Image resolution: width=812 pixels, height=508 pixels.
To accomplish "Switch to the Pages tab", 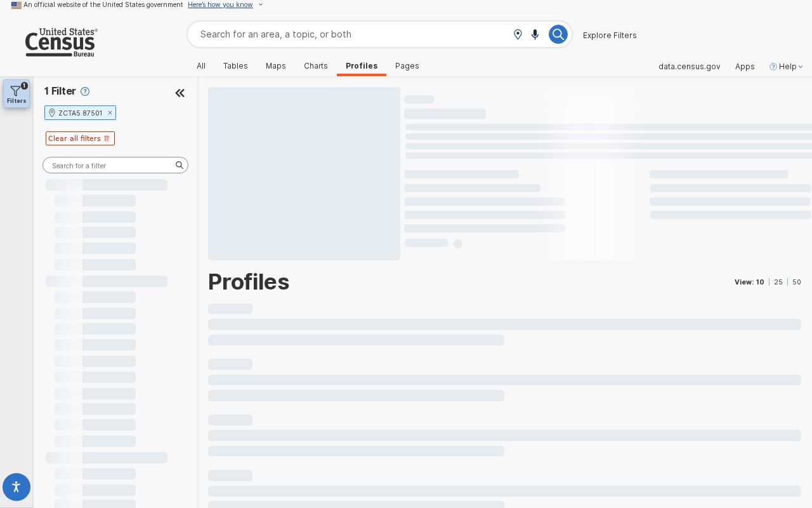I will coord(407,66).
